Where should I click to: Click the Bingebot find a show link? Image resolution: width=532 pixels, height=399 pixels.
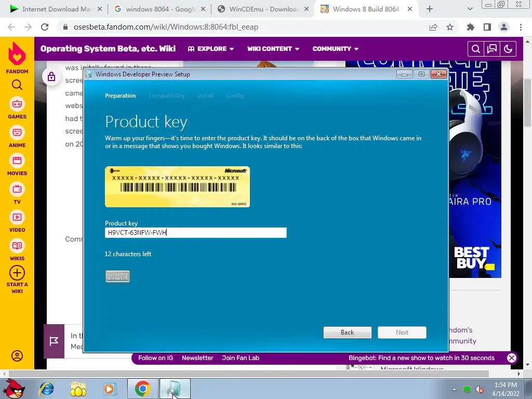point(421,358)
